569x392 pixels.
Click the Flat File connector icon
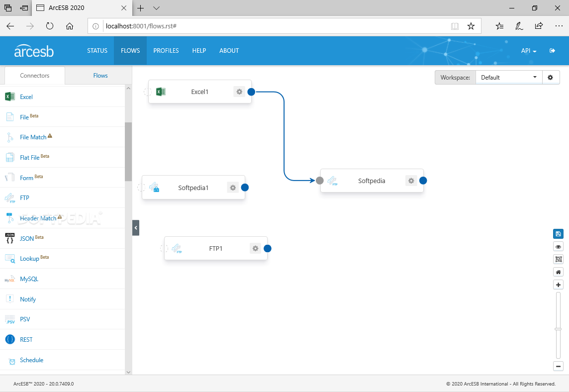point(10,157)
